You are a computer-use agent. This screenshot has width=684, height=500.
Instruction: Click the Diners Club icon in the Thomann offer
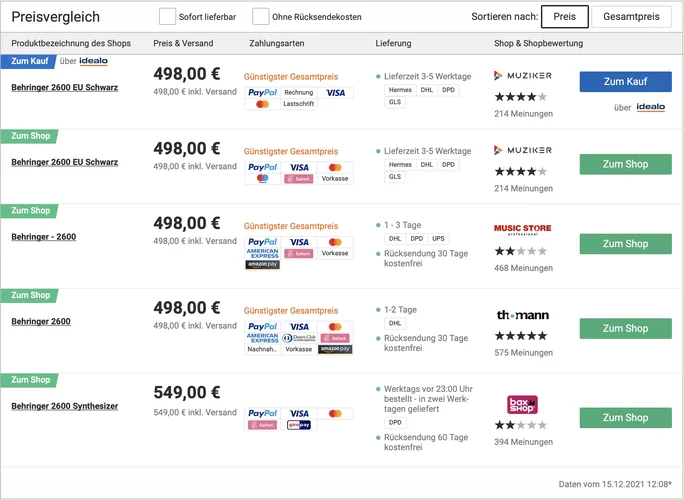click(x=298, y=339)
